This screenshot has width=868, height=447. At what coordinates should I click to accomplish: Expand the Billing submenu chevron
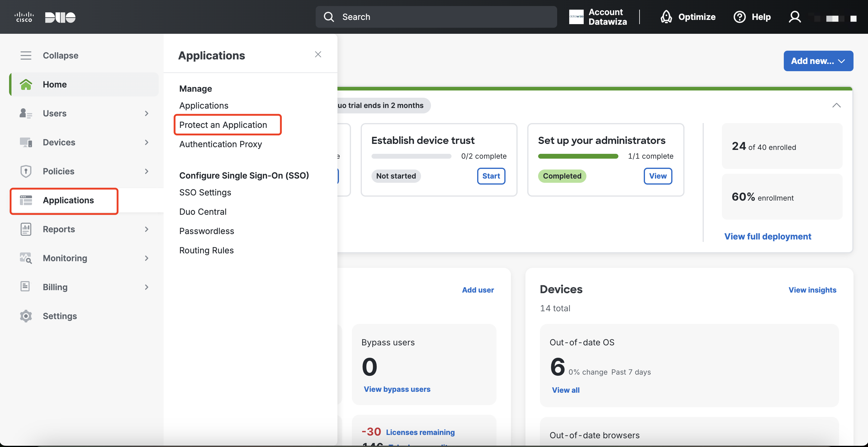[147, 287]
